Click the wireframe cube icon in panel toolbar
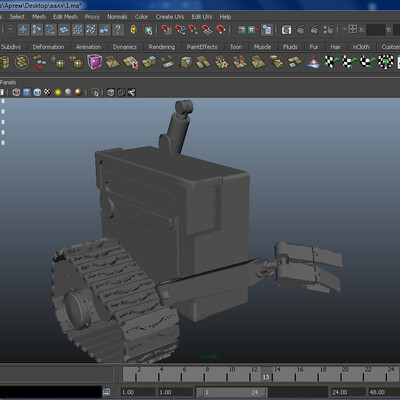This screenshot has height=400, width=400. pos(16,92)
